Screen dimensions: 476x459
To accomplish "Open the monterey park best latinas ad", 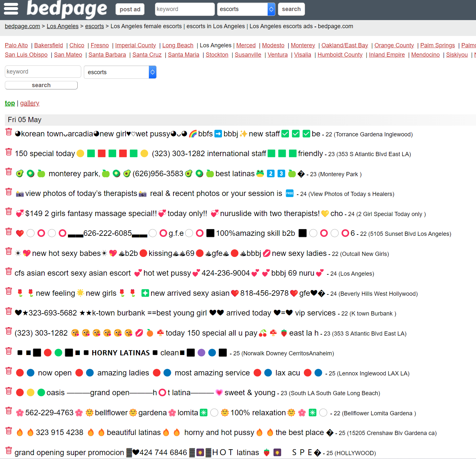I will coord(160,174).
